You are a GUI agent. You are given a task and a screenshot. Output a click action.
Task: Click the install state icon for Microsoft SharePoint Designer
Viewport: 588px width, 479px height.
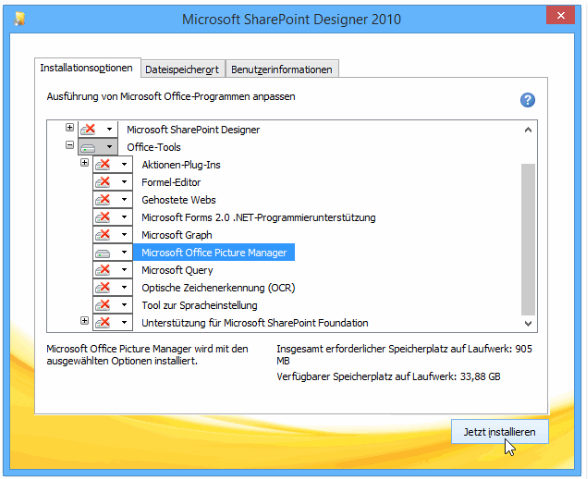[x=88, y=129]
